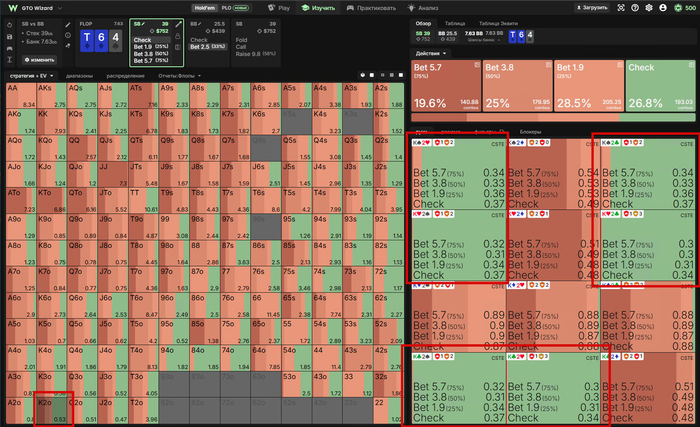Open the Действия dropdown

pos(431,53)
